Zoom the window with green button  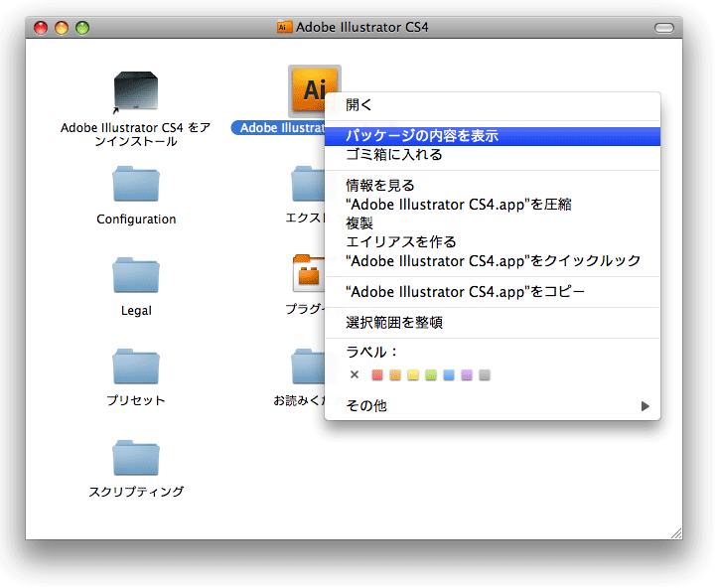[82, 28]
